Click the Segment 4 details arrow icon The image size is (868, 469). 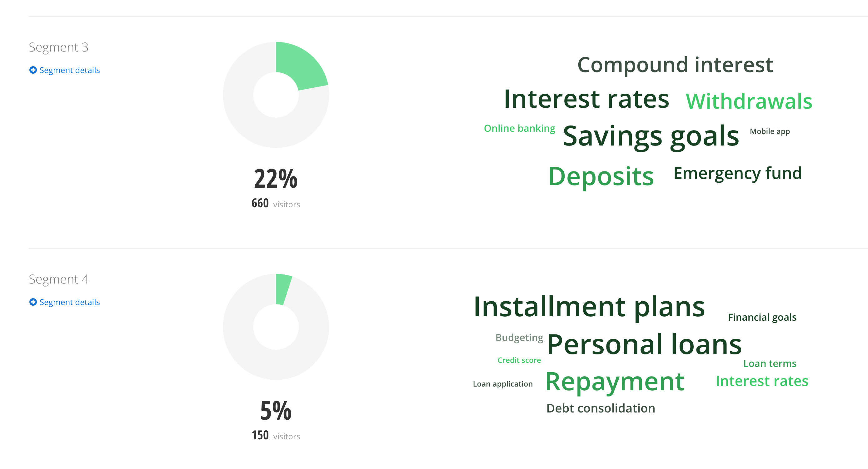click(x=33, y=302)
